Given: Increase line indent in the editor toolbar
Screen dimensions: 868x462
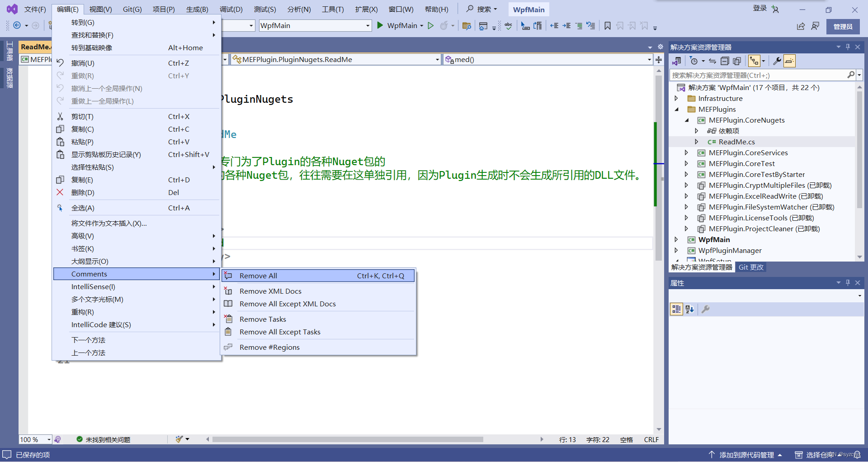Looking at the screenshot, I should click(x=566, y=26).
